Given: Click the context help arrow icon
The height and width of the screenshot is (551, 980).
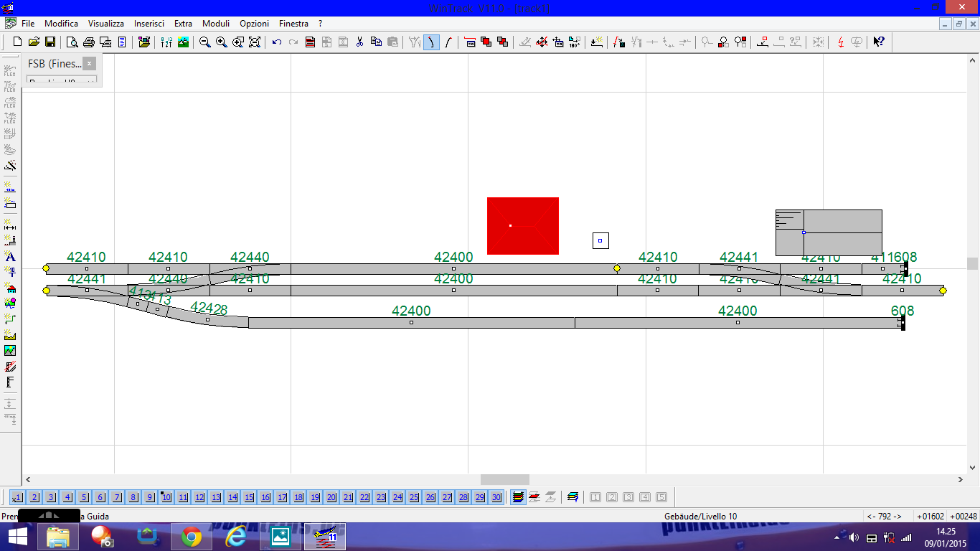Looking at the screenshot, I should point(879,42).
